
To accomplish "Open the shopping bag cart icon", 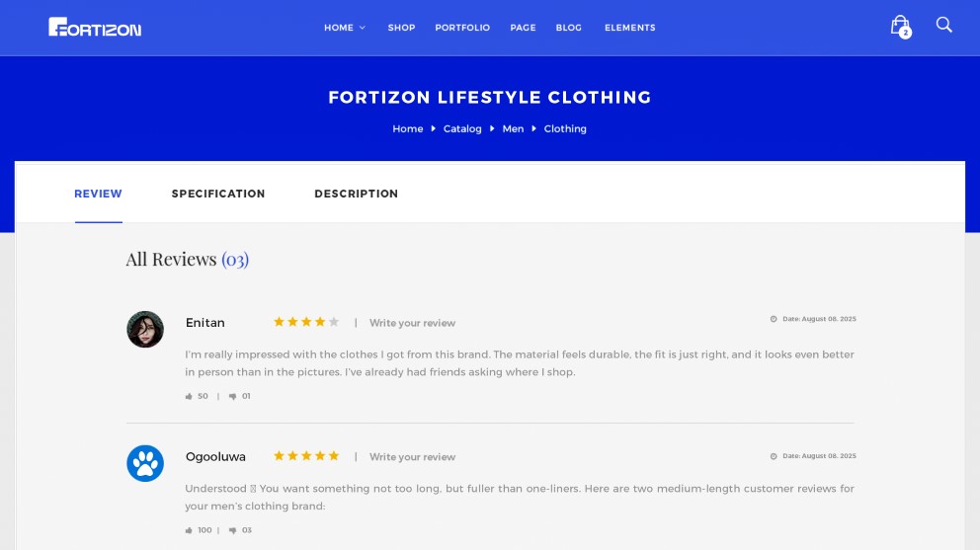I will (900, 26).
